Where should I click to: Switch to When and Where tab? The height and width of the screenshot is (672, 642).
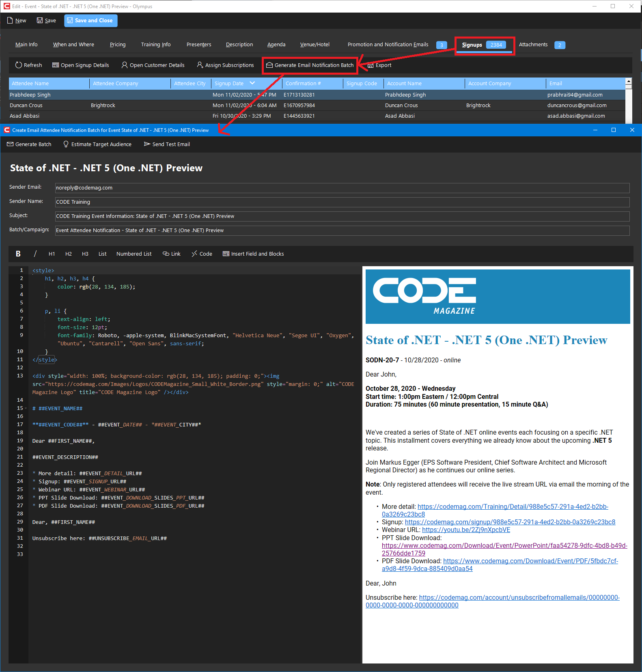[73, 45]
